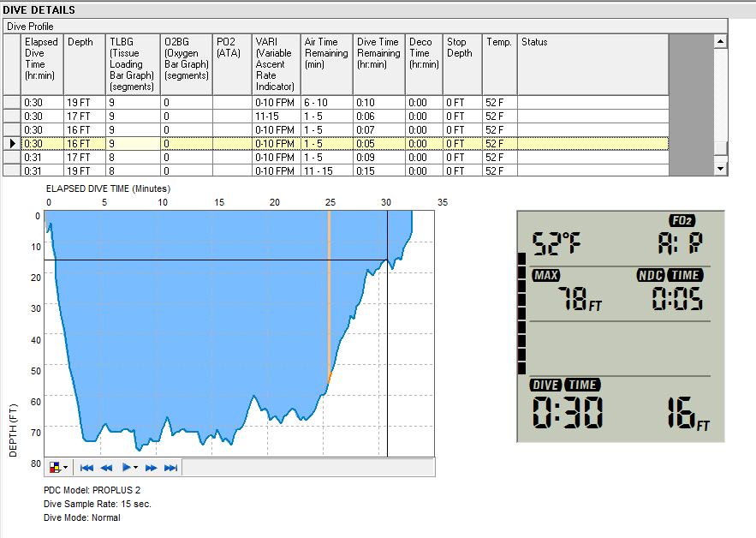The width and height of the screenshot is (756, 538).
Task: Select the Dive Time Remaining column header
Action: (x=379, y=64)
